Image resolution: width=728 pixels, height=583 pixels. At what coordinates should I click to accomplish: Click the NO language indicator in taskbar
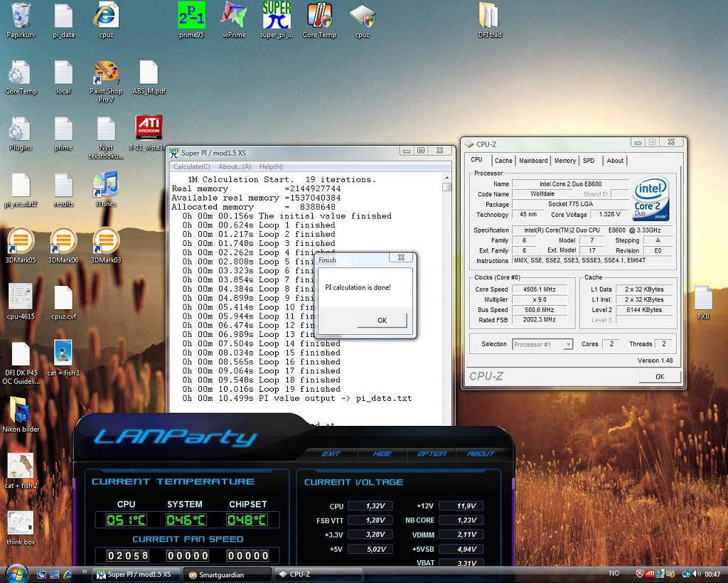(x=614, y=573)
